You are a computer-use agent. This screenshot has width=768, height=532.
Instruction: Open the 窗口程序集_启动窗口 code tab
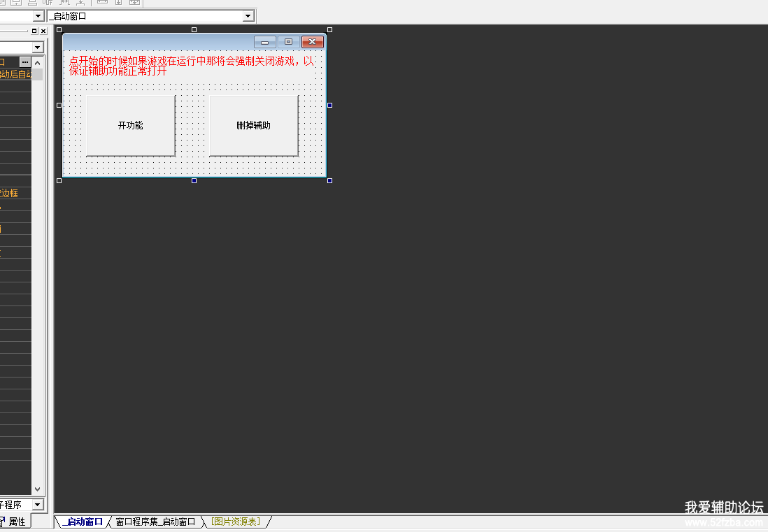pos(155,522)
